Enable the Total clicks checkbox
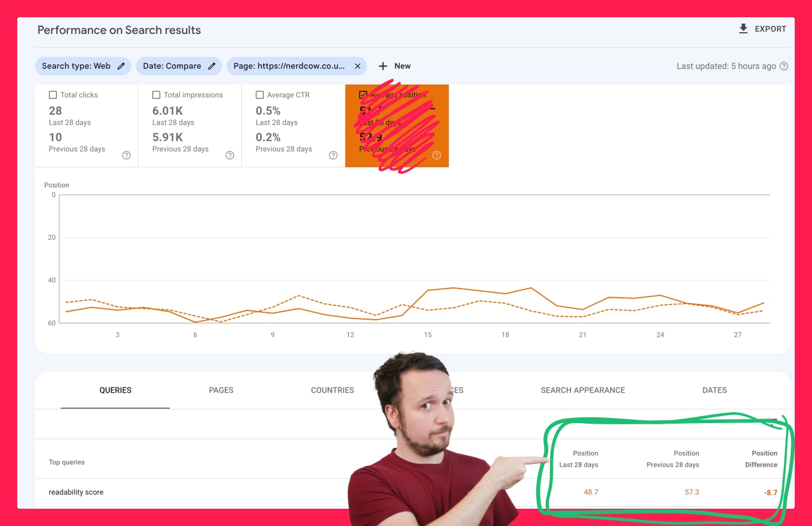 click(53, 95)
